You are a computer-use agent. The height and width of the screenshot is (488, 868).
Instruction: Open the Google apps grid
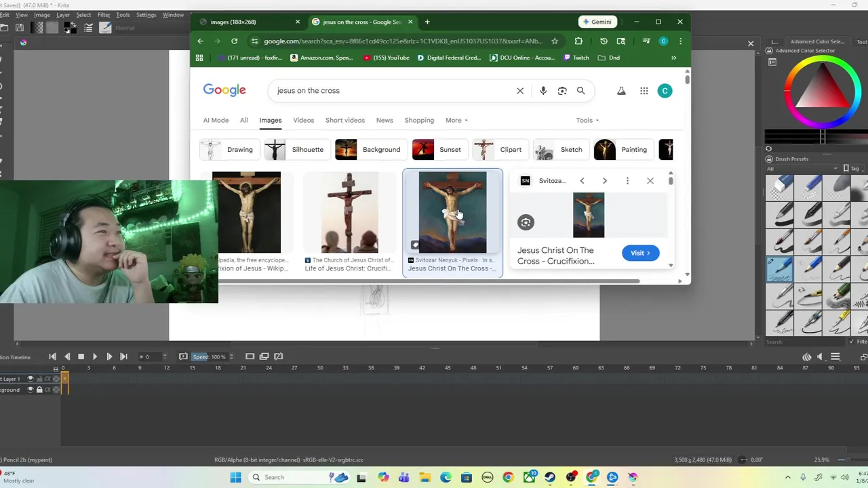pos(644,90)
